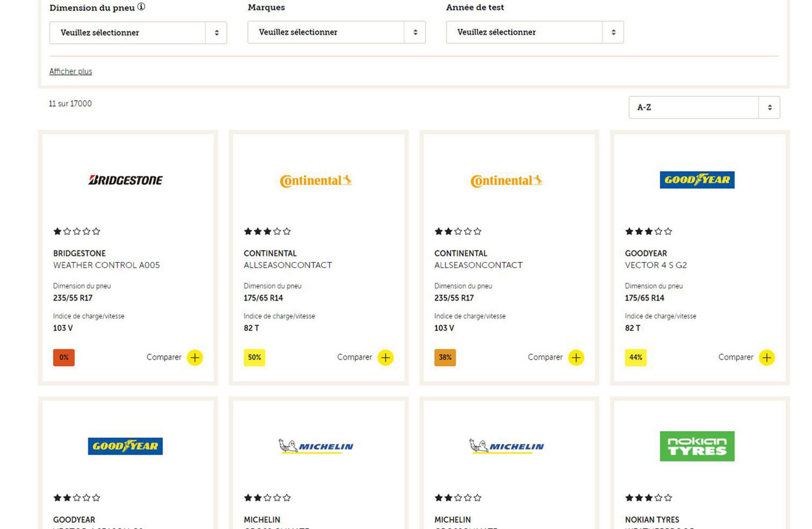812x529 pixels.
Task: Click the dropdown arrow of the Marques field
Action: tap(415, 32)
